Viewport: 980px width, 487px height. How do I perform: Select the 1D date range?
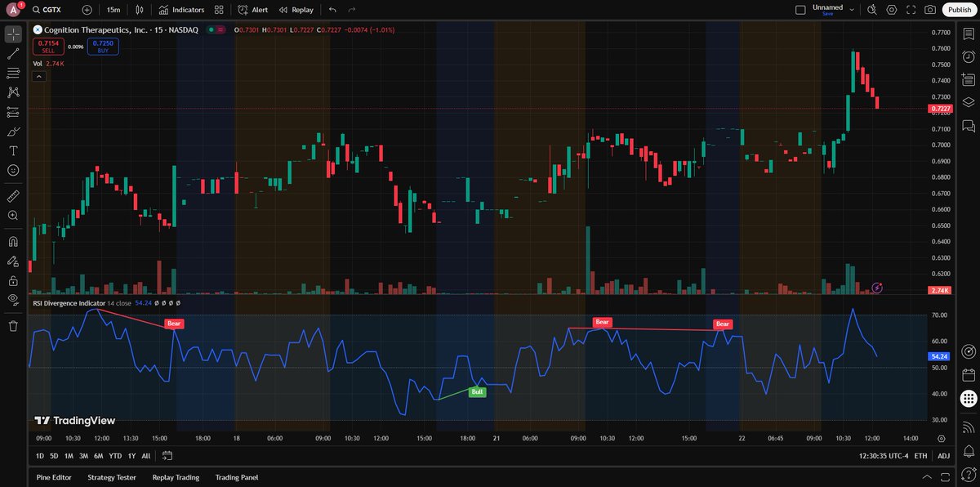(40, 456)
